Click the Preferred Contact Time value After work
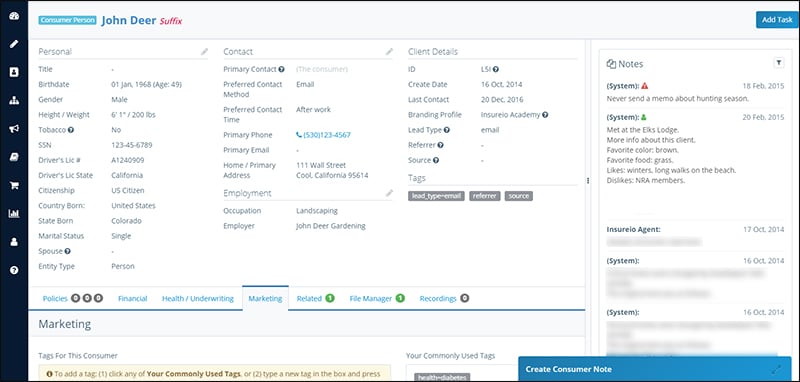Image resolution: width=800 pixels, height=382 pixels. point(313,110)
